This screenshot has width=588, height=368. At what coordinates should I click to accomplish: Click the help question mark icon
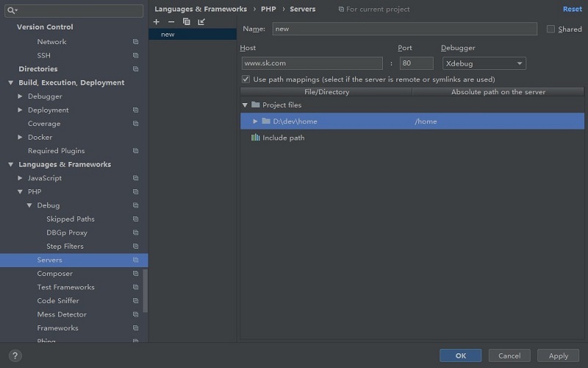(x=14, y=355)
